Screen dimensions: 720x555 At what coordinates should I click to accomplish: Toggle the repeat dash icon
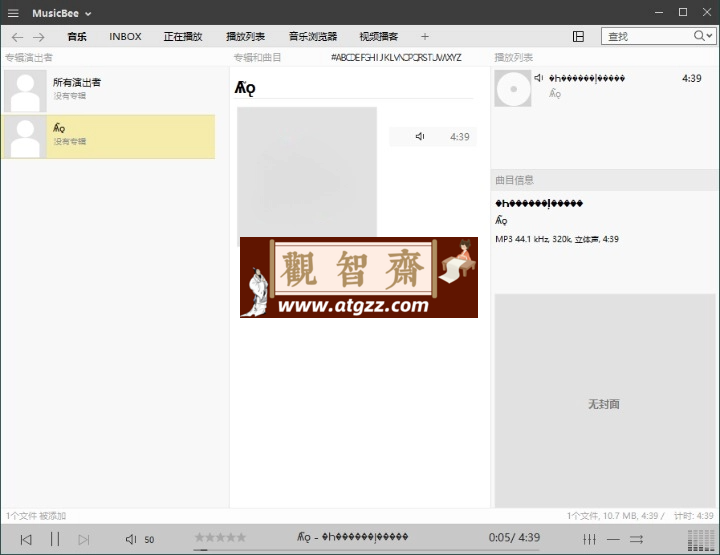613,539
